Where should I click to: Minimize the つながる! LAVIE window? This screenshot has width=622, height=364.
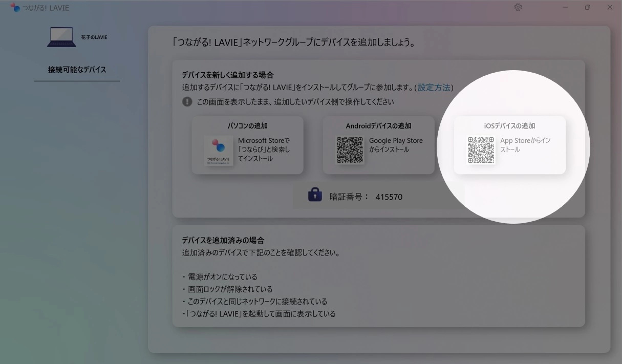pyautogui.click(x=565, y=8)
